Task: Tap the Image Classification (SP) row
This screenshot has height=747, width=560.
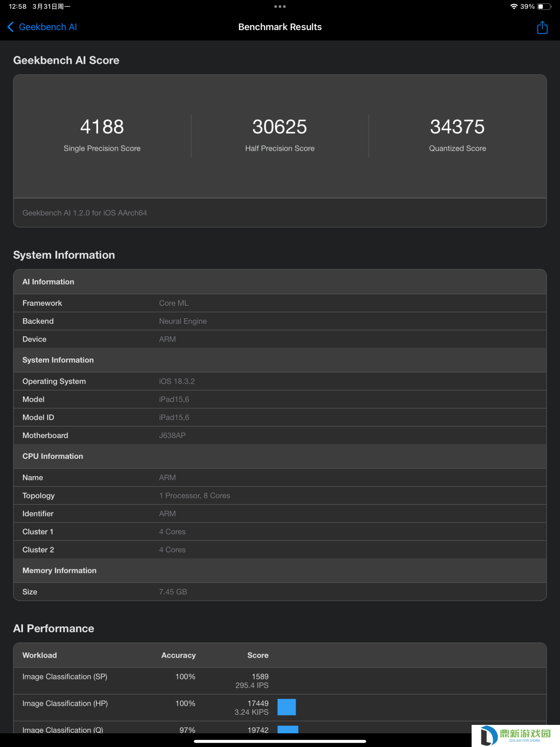Action: [280, 681]
